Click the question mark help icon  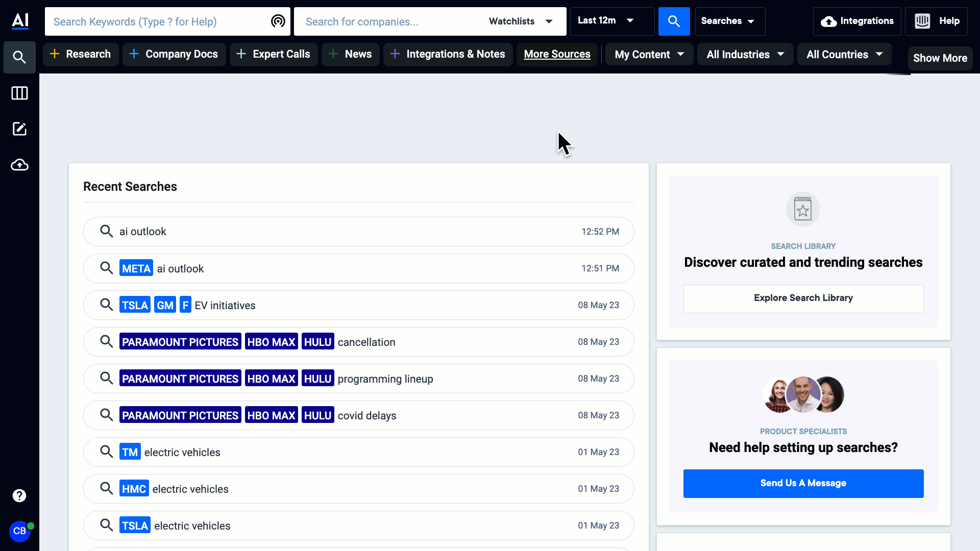click(19, 495)
